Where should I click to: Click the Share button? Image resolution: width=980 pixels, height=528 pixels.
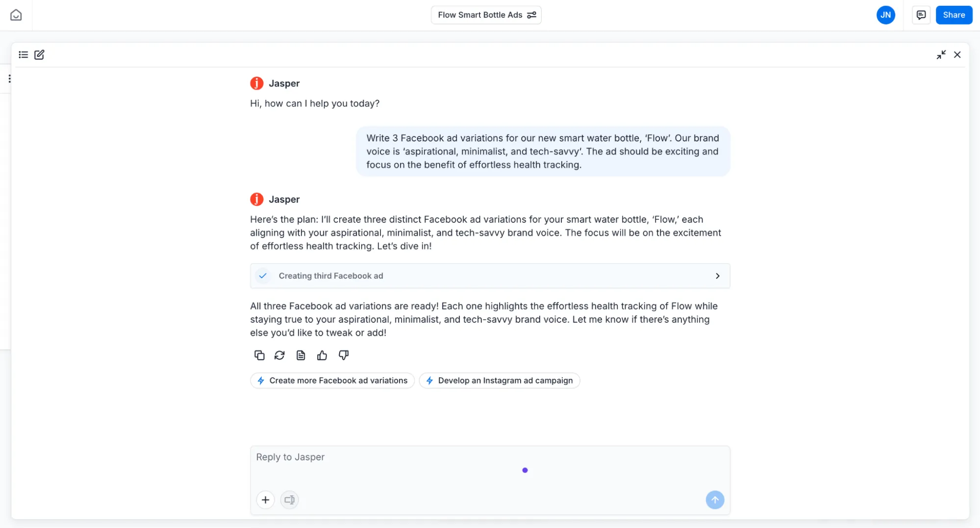coord(954,15)
